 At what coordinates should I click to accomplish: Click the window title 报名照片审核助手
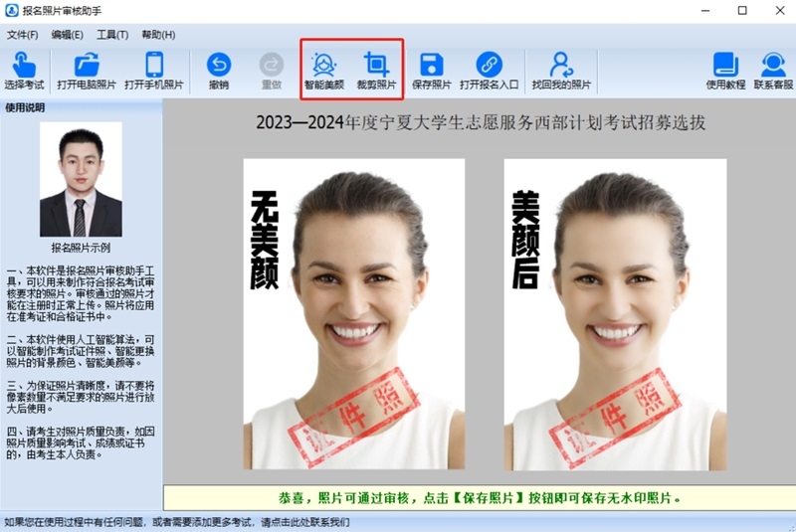pos(62,11)
